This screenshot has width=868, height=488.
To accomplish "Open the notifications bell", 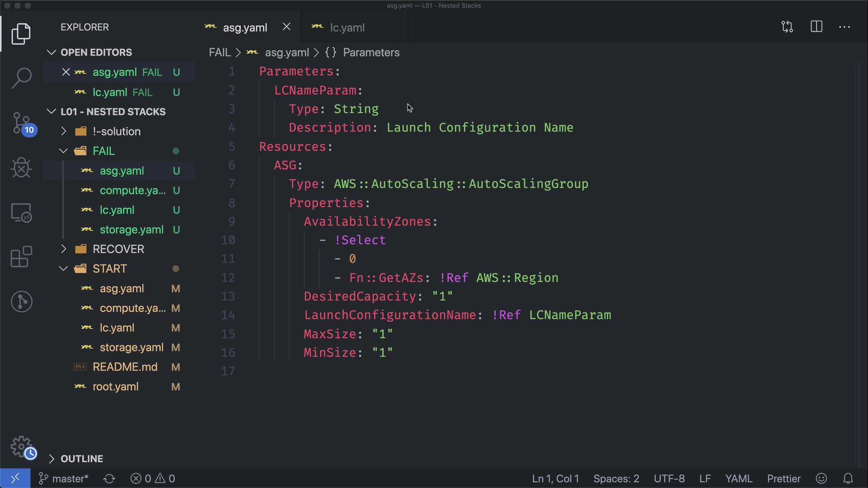I will 848,479.
